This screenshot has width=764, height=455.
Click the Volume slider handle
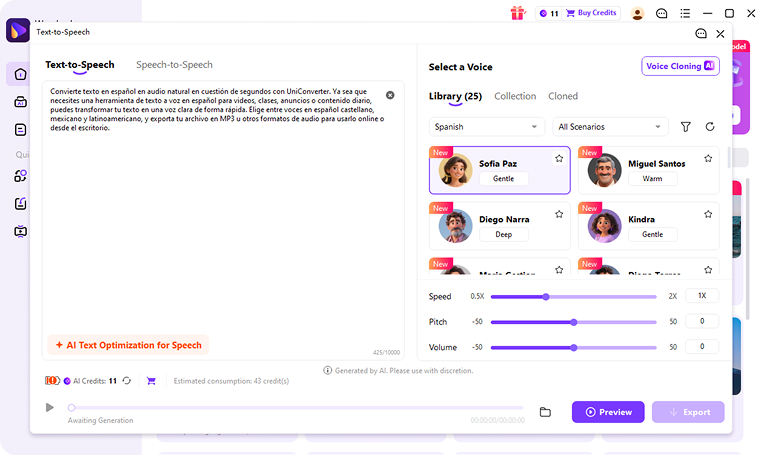[x=573, y=347]
